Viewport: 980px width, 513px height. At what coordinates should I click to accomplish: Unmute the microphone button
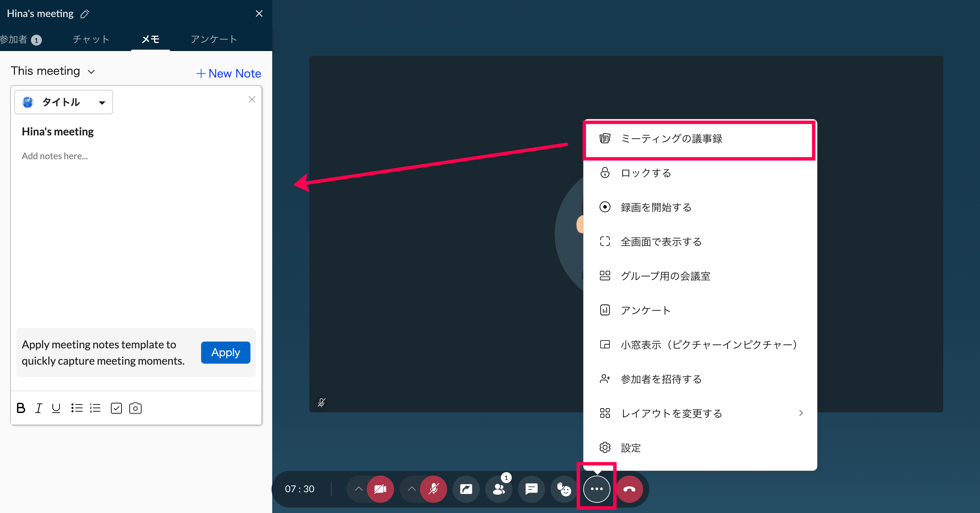click(433, 489)
